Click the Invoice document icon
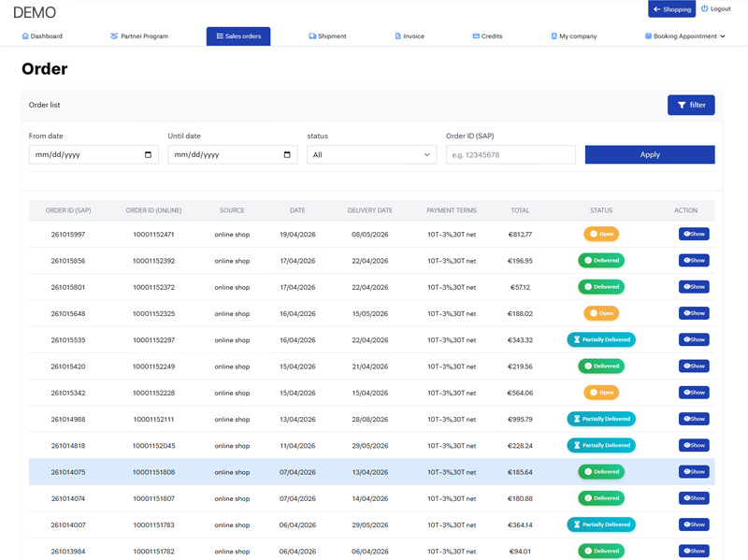Viewport: 748px width, 560px height. point(398,36)
